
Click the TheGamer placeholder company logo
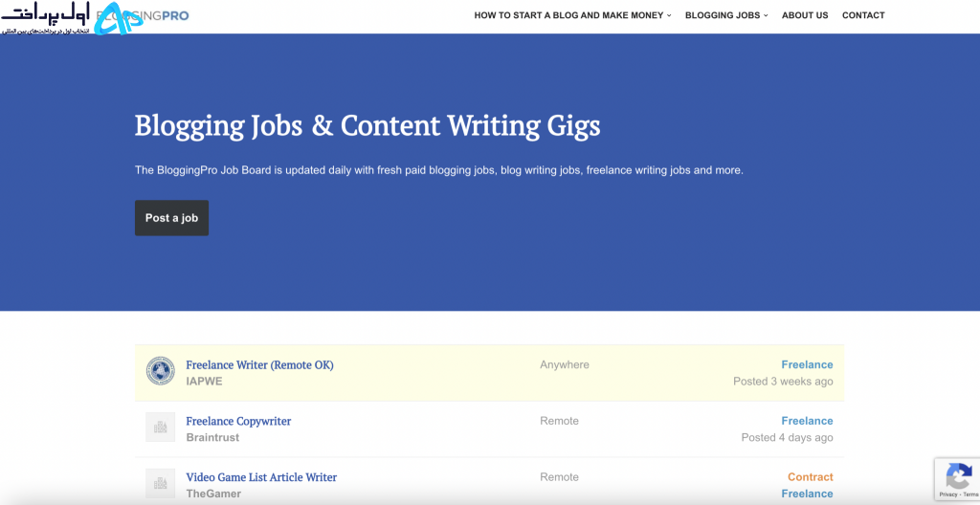pyautogui.click(x=161, y=483)
